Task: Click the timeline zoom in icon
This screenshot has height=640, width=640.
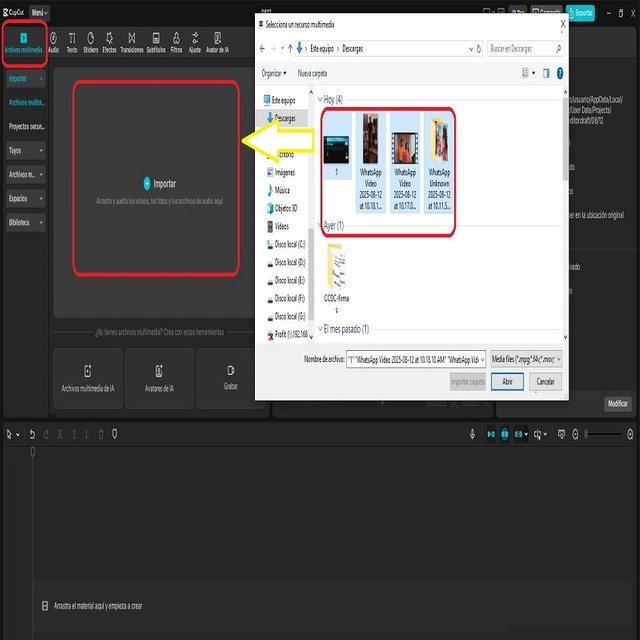Action: click(x=630, y=434)
